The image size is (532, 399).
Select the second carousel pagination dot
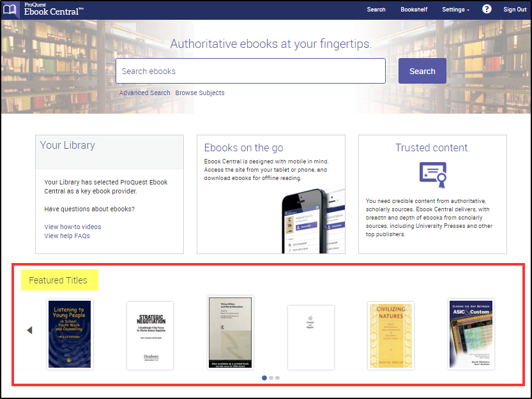pos(270,378)
